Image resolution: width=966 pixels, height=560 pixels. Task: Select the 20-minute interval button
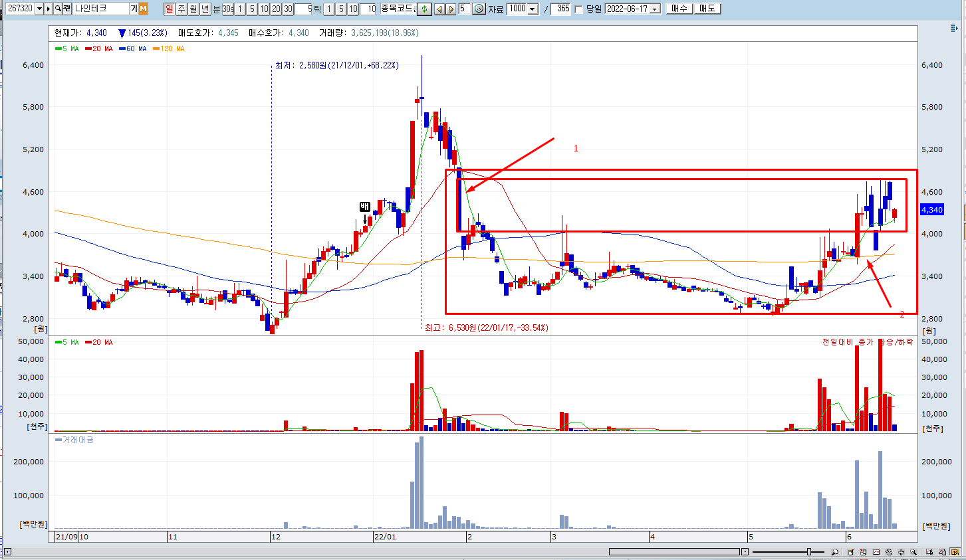276,9
